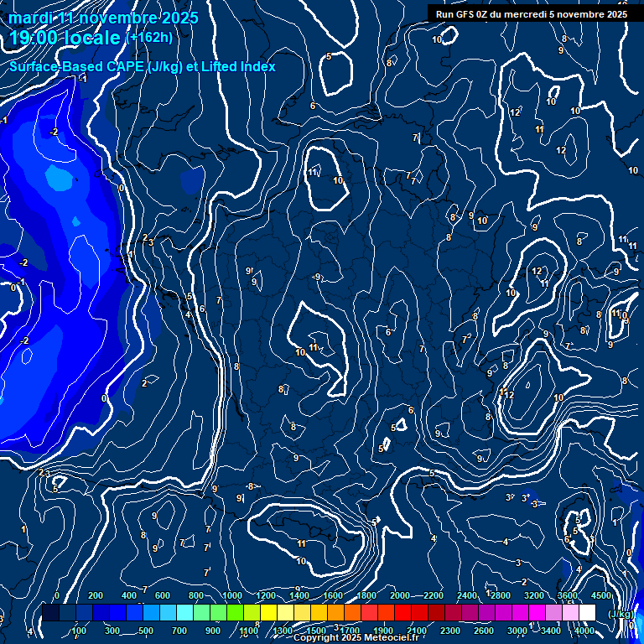Click the legend label '2800'
The width and height of the screenshot is (644, 644).
[x=501, y=595]
